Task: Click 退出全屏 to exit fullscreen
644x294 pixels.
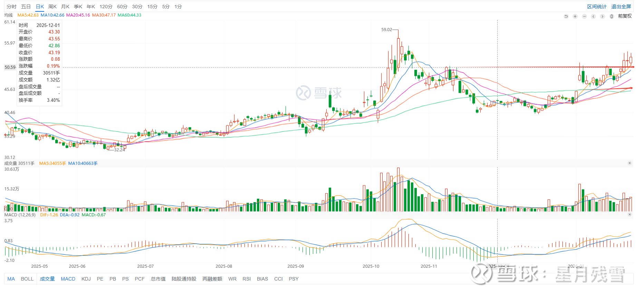Action: tap(621, 7)
